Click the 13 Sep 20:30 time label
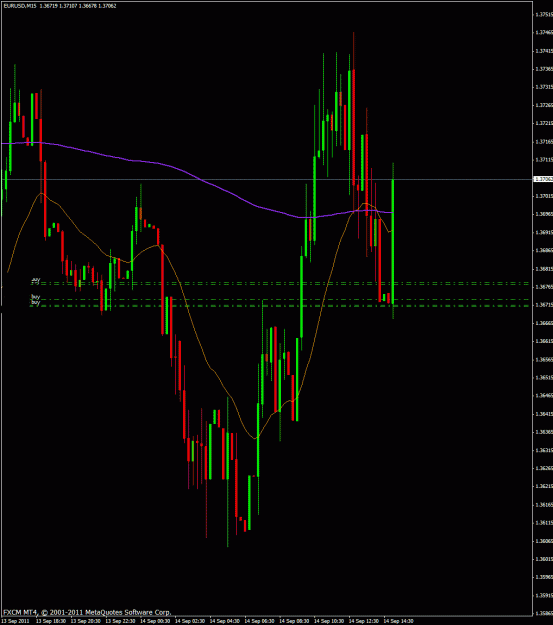This screenshot has height=625, width=553. coord(85,621)
